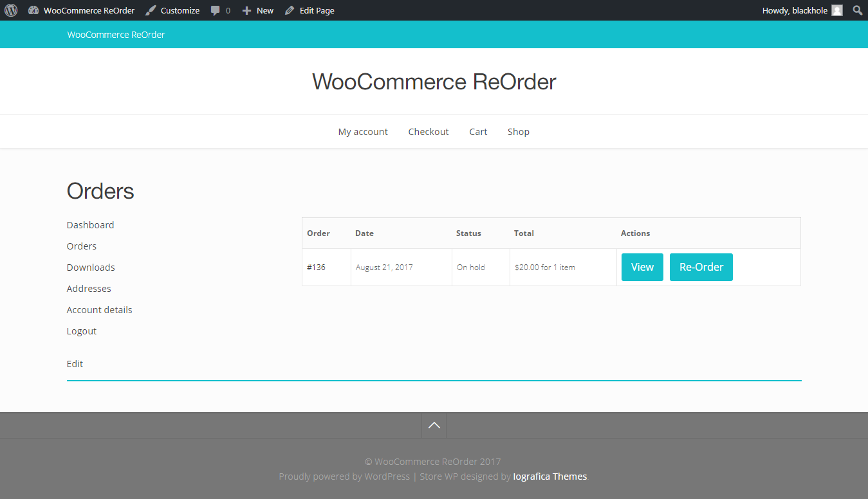Click the Re-Order button for order #136
The image size is (868, 499).
tap(701, 267)
